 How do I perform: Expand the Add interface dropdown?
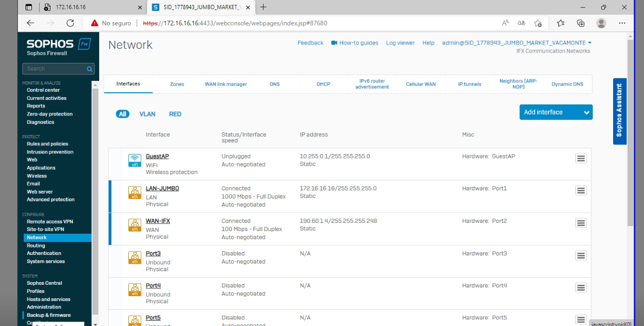tap(586, 112)
